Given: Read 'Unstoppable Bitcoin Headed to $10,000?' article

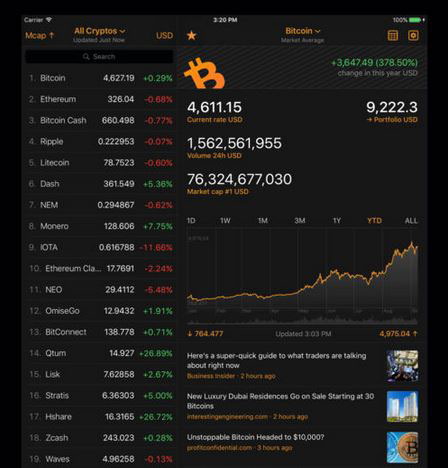Looking at the screenshot, I should tap(255, 437).
